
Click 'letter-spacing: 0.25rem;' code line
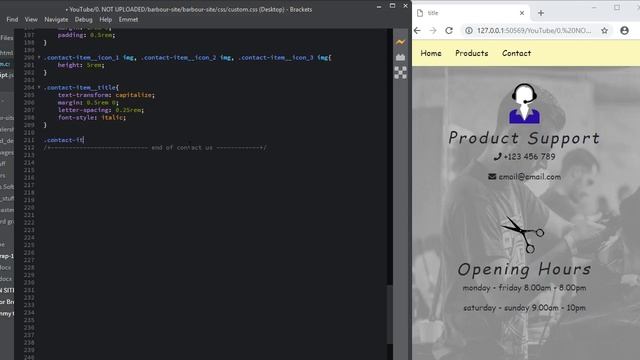[x=101, y=110]
